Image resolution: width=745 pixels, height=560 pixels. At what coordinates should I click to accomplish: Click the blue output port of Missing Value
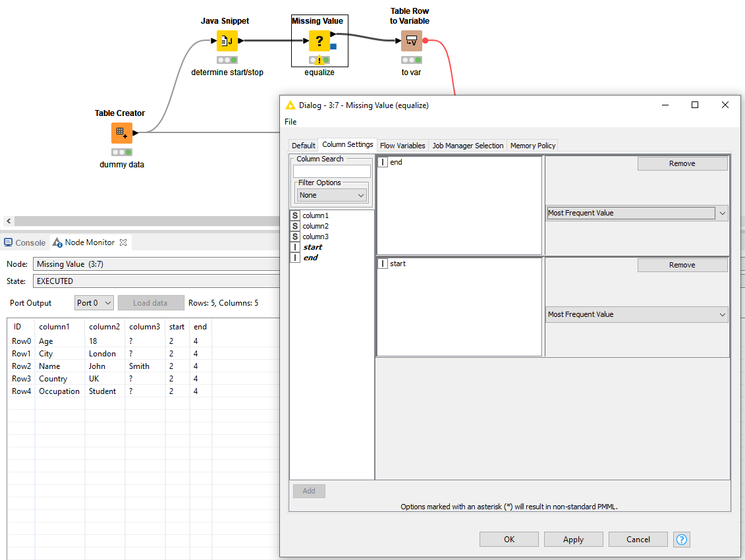[332, 46]
